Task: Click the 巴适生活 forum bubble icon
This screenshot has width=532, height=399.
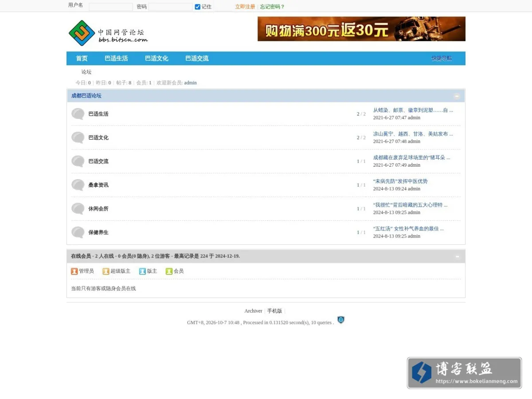Action: point(78,114)
